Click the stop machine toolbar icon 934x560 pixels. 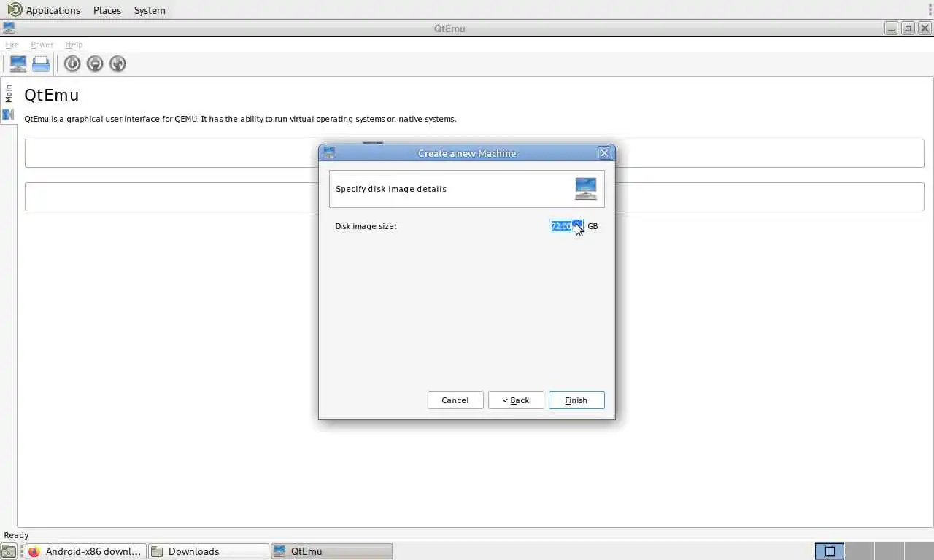(95, 64)
